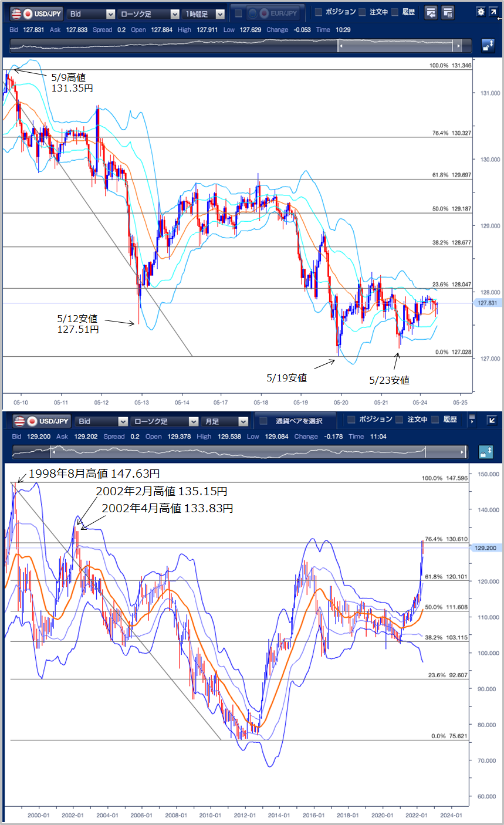Enable the ポジション checkbox in top chart
The width and height of the screenshot is (504, 825).
point(319,12)
